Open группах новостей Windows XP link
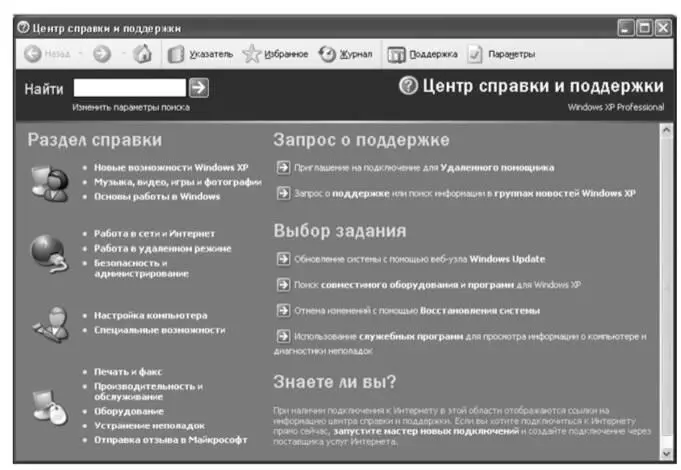Image resolution: width=681 pixels, height=470 pixels. click(x=565, y=193)
